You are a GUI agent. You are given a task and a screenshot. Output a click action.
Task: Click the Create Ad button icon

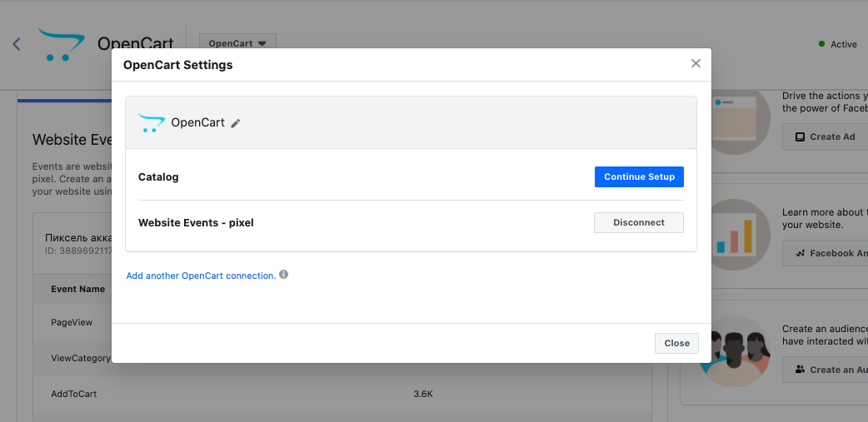(x=800, y=137)
